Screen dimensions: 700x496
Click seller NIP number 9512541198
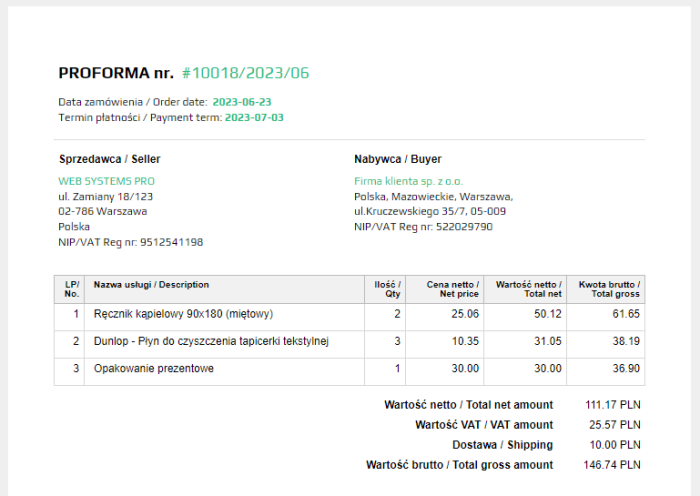point(171,242)
